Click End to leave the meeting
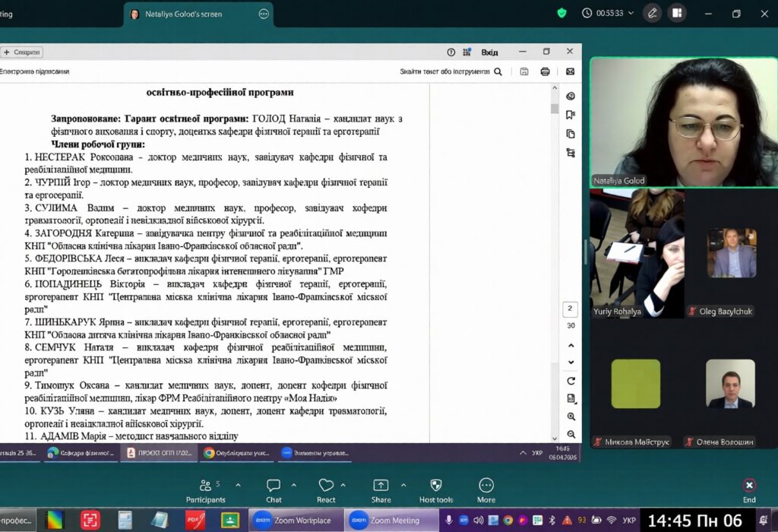The height and width of the screenshot is (532, 778). 749,489
